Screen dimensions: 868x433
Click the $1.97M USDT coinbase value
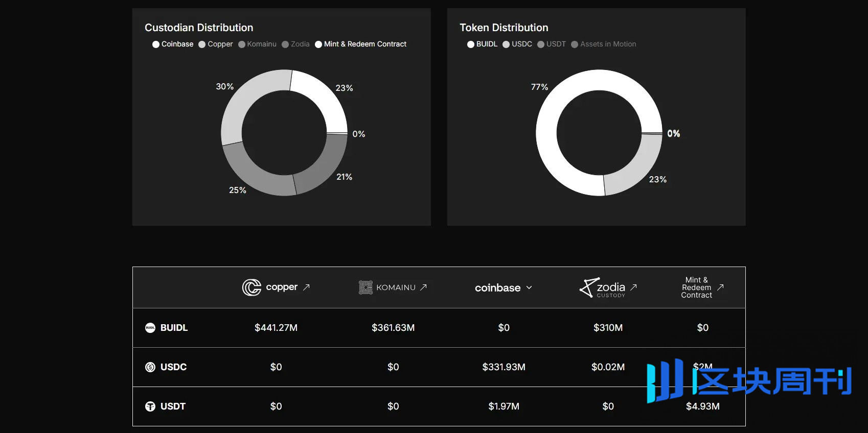click(504, 406)
